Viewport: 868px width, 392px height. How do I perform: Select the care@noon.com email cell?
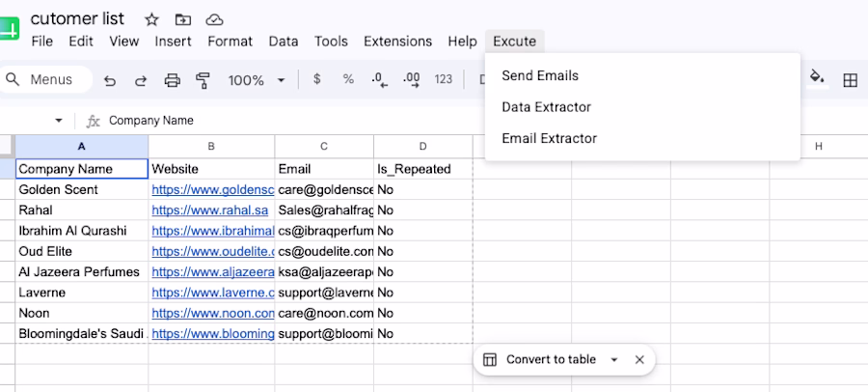324,313
